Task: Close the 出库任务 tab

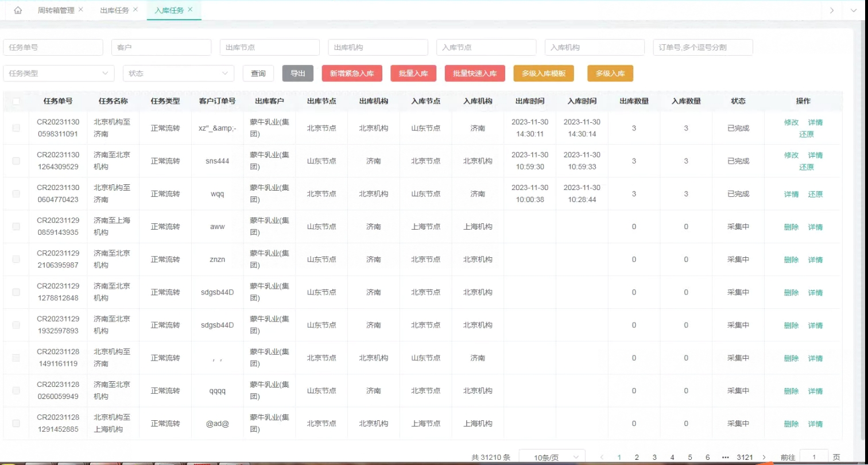Action: pos(135,10)
